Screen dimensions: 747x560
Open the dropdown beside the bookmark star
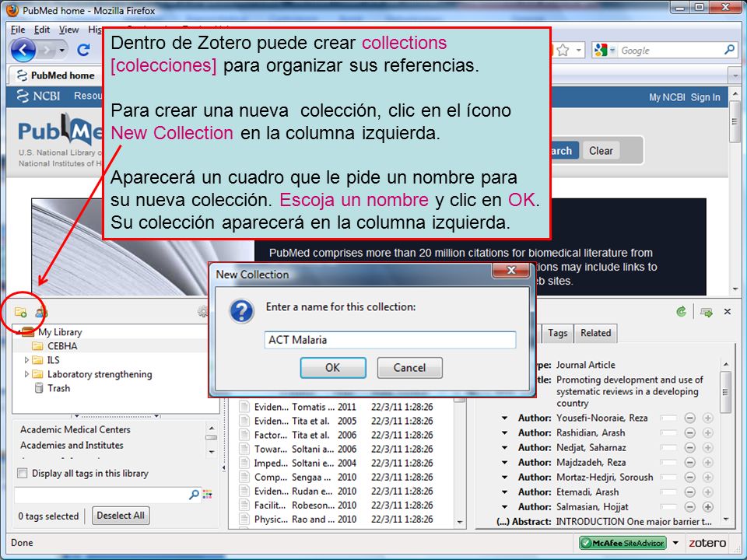tap(578, 50)
